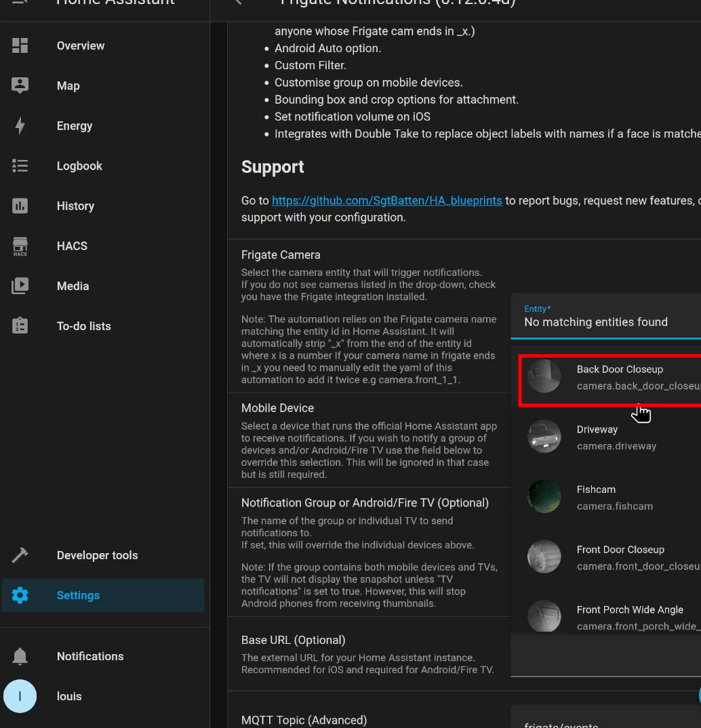Click the Frigate Camera section title
The width and height of the screenshot is (701, 728).
click(x=281, y=255)
